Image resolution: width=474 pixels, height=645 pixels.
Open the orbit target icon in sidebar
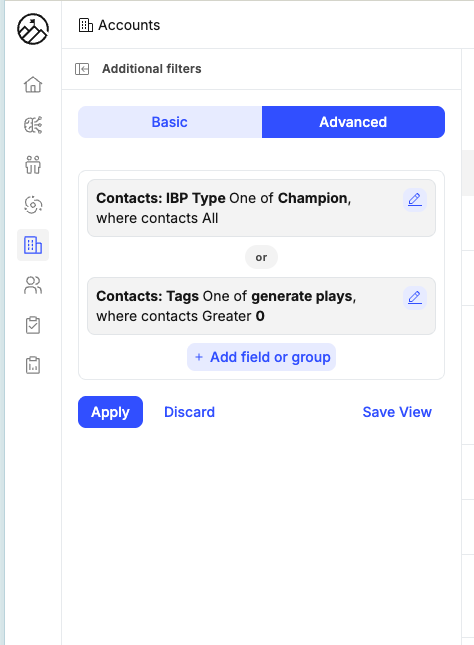[x=33, y=205]
